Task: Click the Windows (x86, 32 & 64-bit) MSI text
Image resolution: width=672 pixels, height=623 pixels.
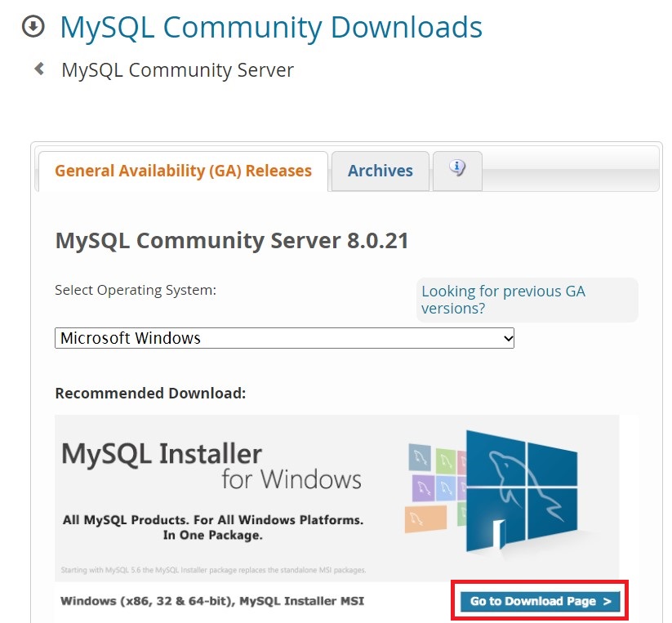Action: click(212, 601)
